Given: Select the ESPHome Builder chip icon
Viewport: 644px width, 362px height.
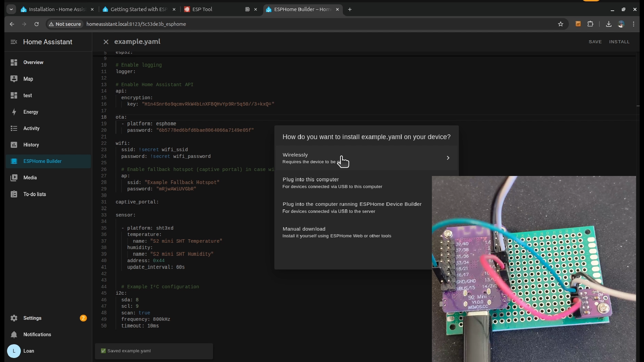Looking at the screenshot, I should click(x=14, y=161).
